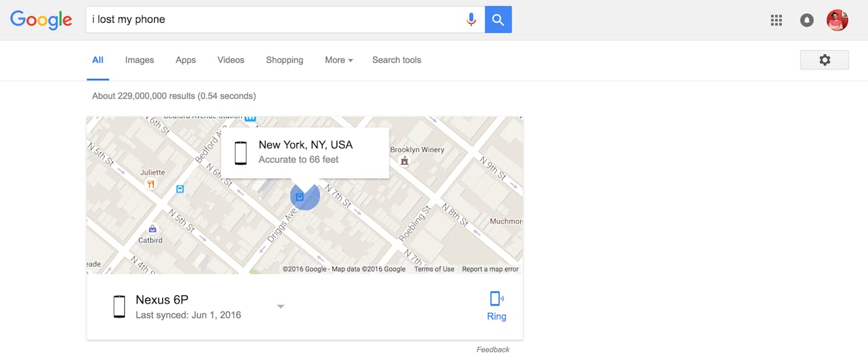Screen dimensions: 868x359
Task: Expand the device selector dropdown arrow
Action: (x=281, y=307)
